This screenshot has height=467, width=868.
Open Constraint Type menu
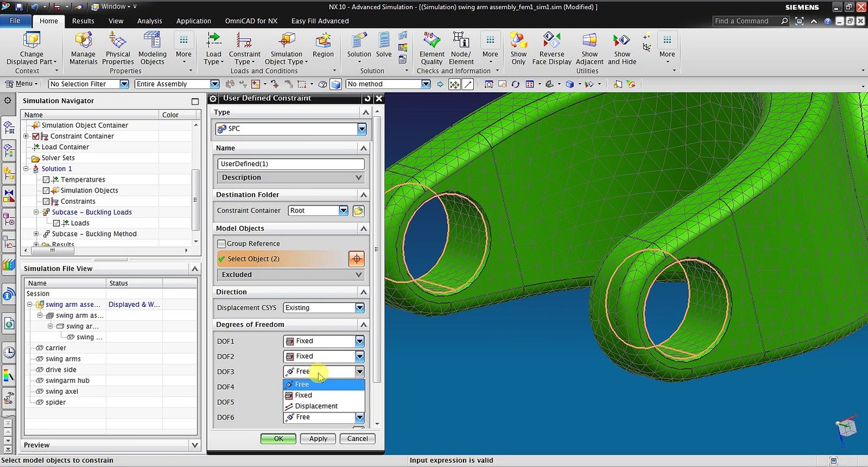click(244, 49)
